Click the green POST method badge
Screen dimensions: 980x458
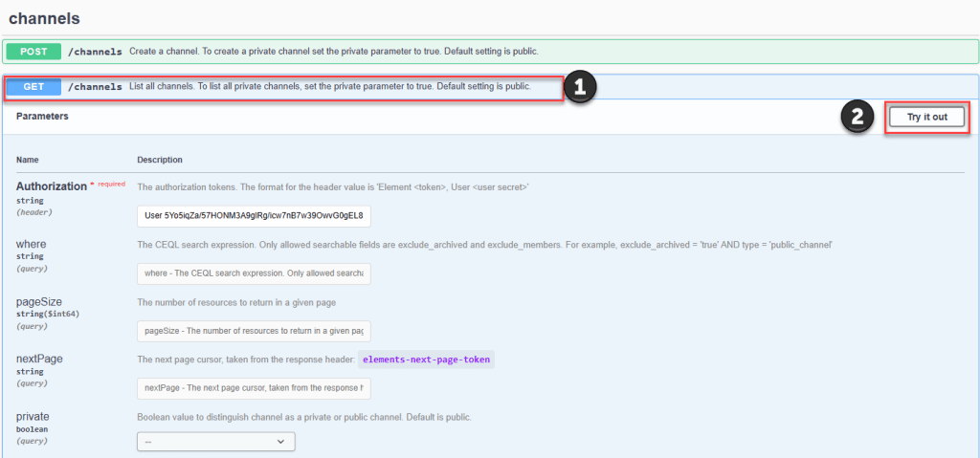pyautogui.click(x=33, y=51)
